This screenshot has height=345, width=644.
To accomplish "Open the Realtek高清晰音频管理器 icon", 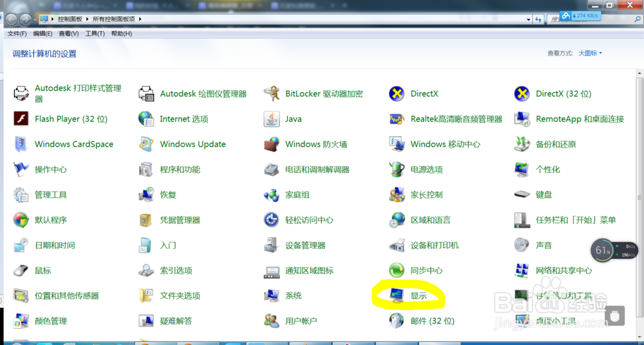I will (397, 119).
